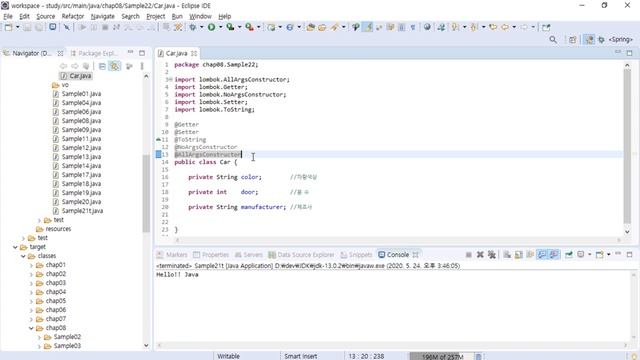Toggle Scroll Lock in Console toolbar

click(518, 255)
